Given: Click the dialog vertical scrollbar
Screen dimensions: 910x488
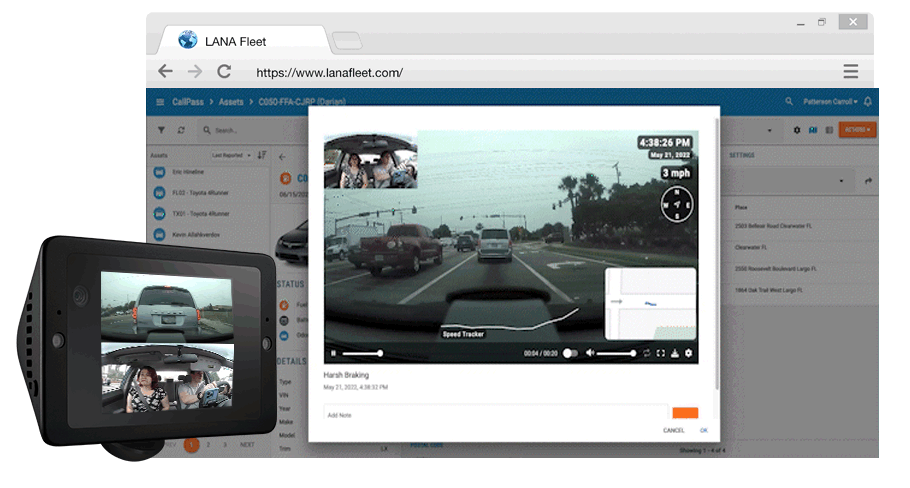Looking at the screenshot, I should point(717,254).
